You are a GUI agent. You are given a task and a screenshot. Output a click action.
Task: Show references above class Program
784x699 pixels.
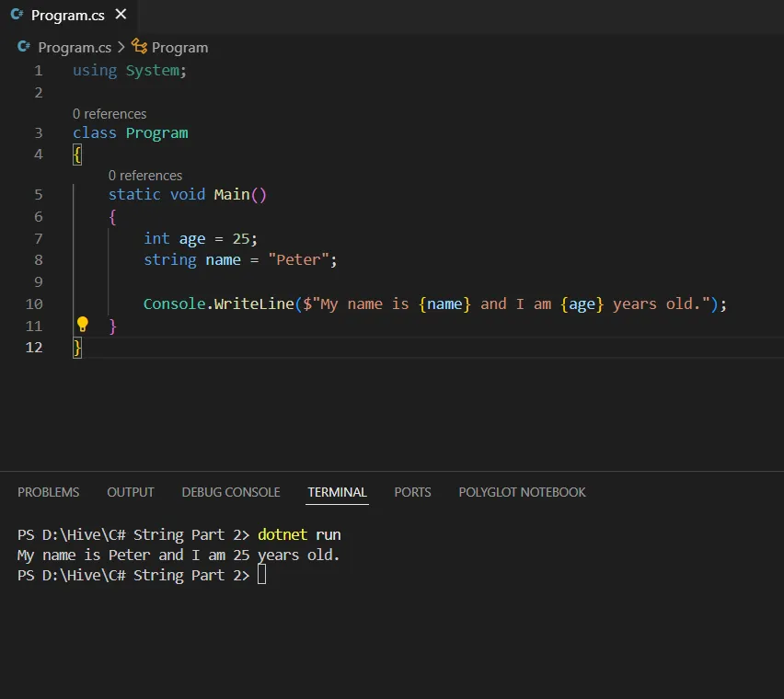pos(110,114)
